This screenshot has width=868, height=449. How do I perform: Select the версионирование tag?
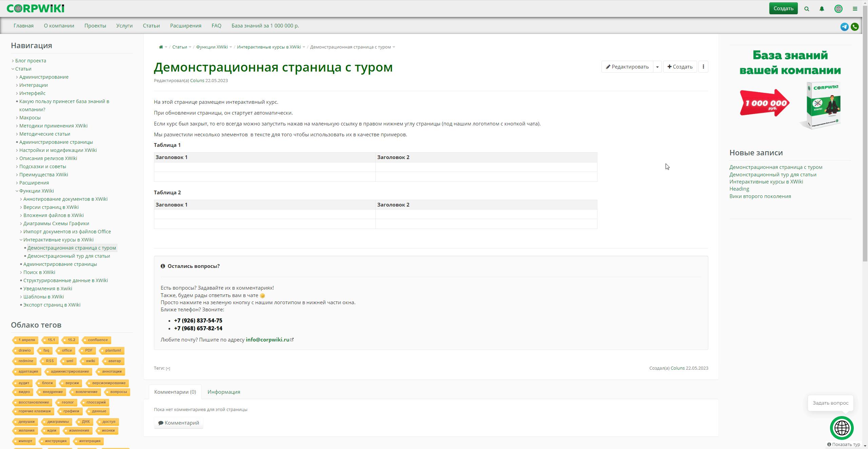tap(108, 383)
